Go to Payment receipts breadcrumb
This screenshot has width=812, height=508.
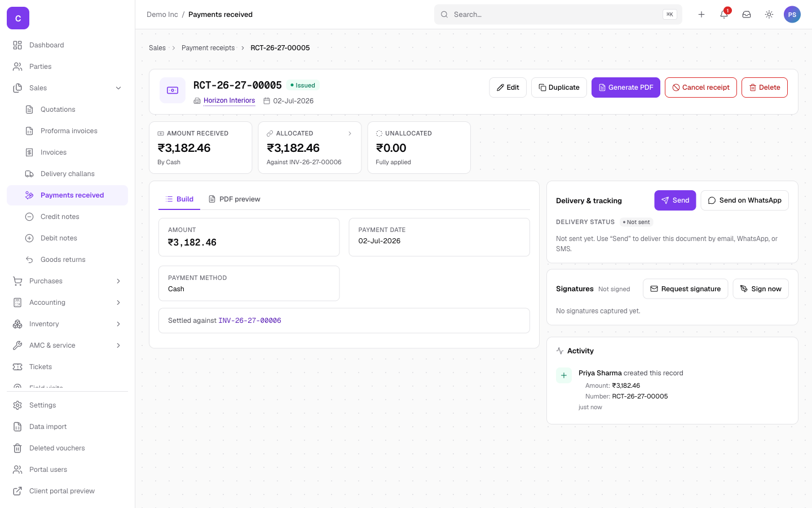point(208,48)
